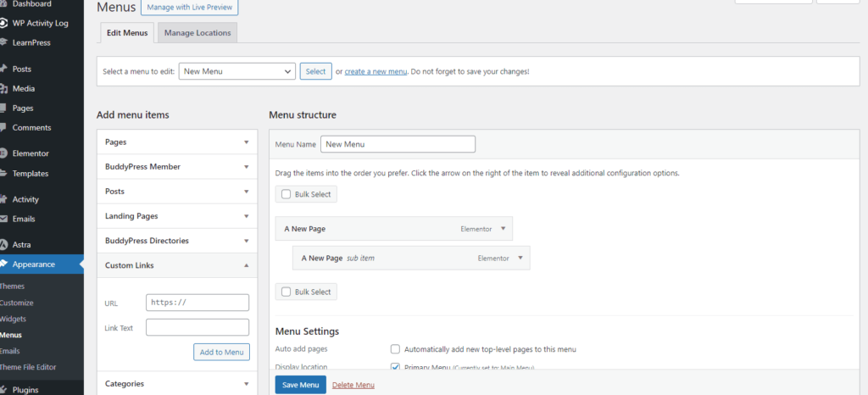Open the select a menu to edit dropdown
The width and height of the screenshot is (868, 395).
coord(236,71)
